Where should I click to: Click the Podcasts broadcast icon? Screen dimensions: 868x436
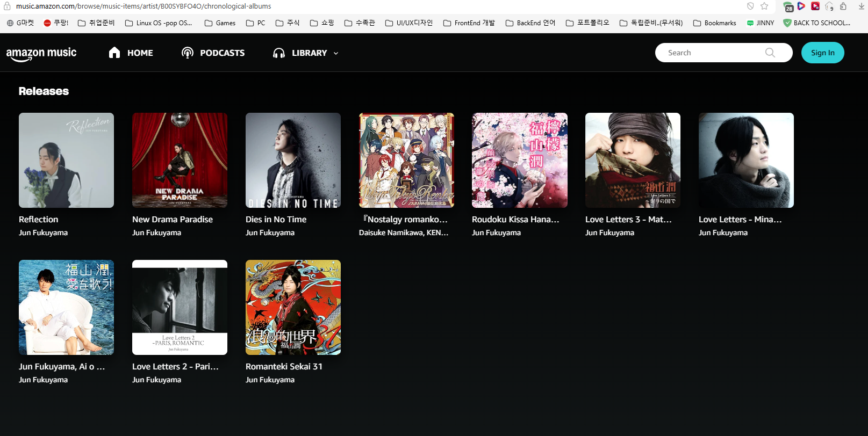(x=188, y=53)
